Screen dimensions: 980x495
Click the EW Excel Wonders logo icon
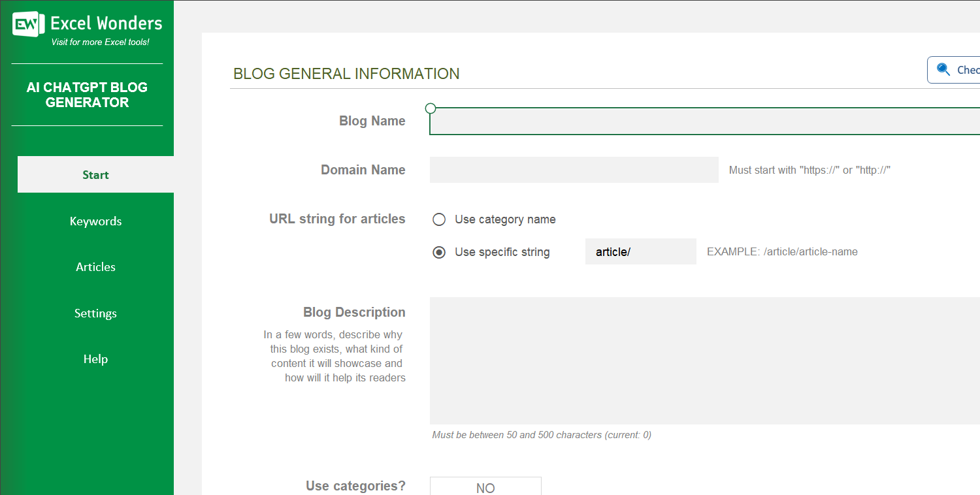25,24
